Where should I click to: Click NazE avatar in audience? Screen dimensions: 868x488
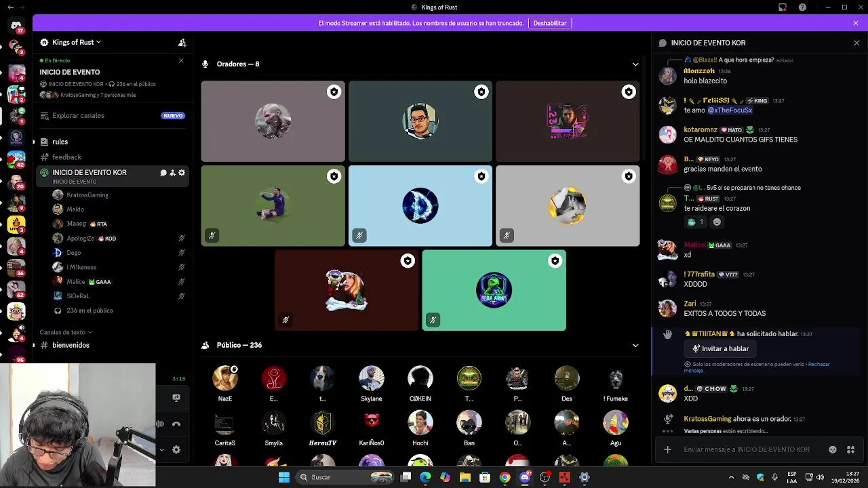click(x=225, y=378)
